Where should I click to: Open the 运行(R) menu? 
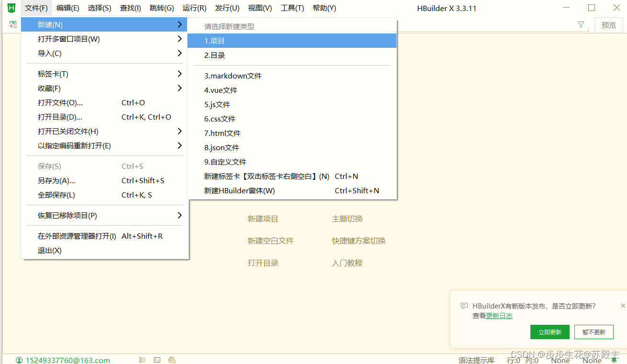(x=194, y=8)
